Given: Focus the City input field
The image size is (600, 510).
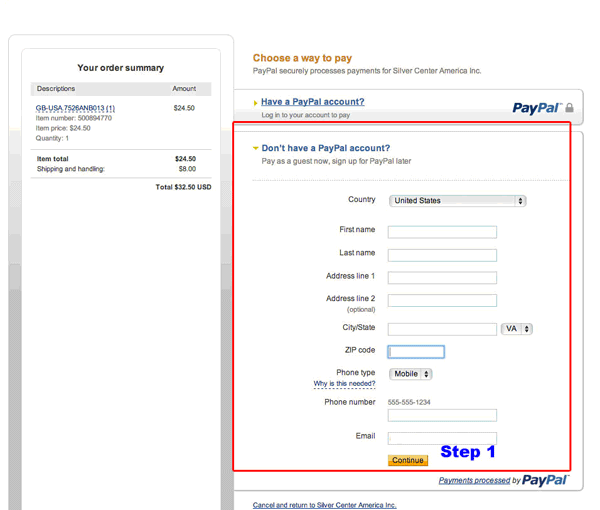Looking at the screenshot, I should 442,329.
